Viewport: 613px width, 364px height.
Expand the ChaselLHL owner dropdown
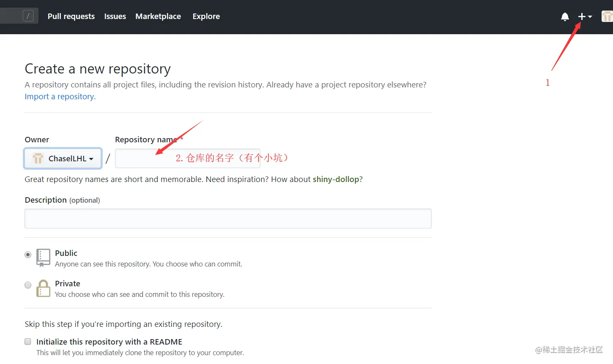coord(63,158)
